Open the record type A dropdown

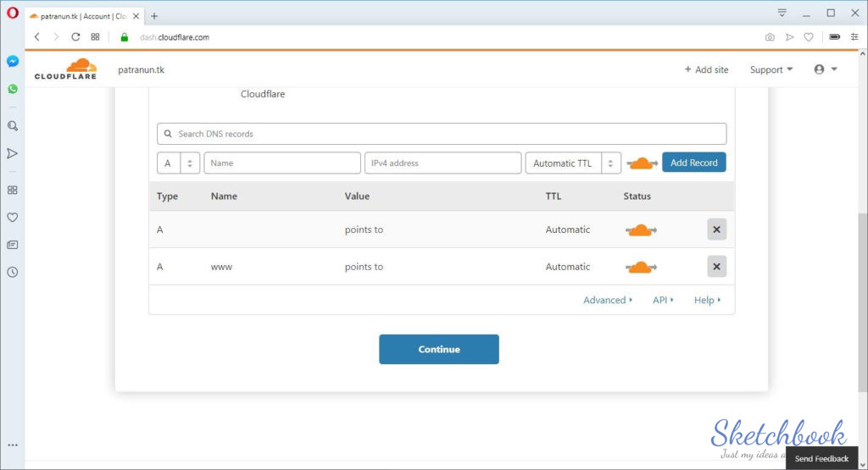[x=178, y=163]
